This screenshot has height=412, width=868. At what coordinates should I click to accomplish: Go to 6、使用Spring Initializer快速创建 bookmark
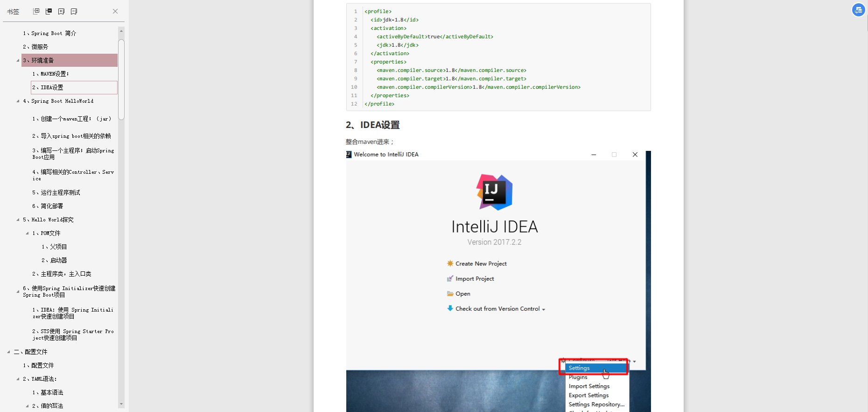click(69, 291)
